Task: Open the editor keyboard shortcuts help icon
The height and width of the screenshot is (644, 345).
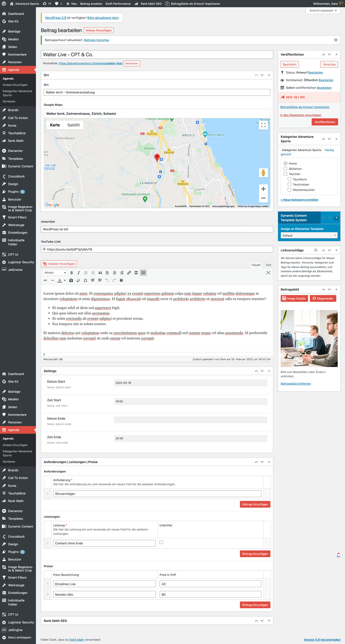Action: (121, 280)
